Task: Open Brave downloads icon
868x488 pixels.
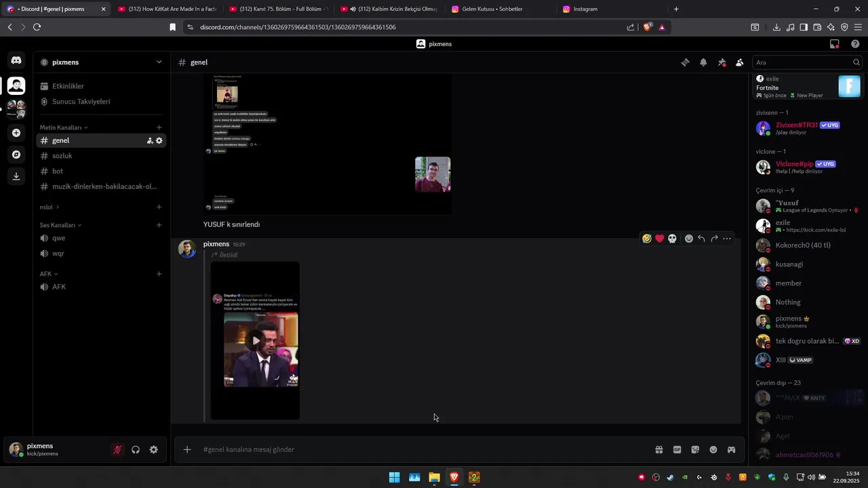Action: 776,27
